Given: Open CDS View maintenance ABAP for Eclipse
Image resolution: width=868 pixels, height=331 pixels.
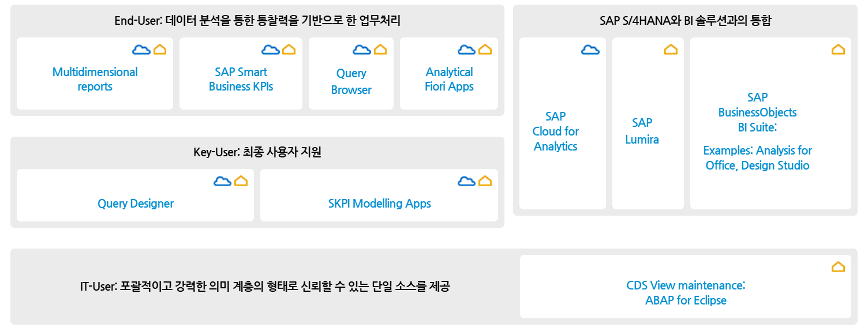Looking at the screenshot, I should 686,293.
